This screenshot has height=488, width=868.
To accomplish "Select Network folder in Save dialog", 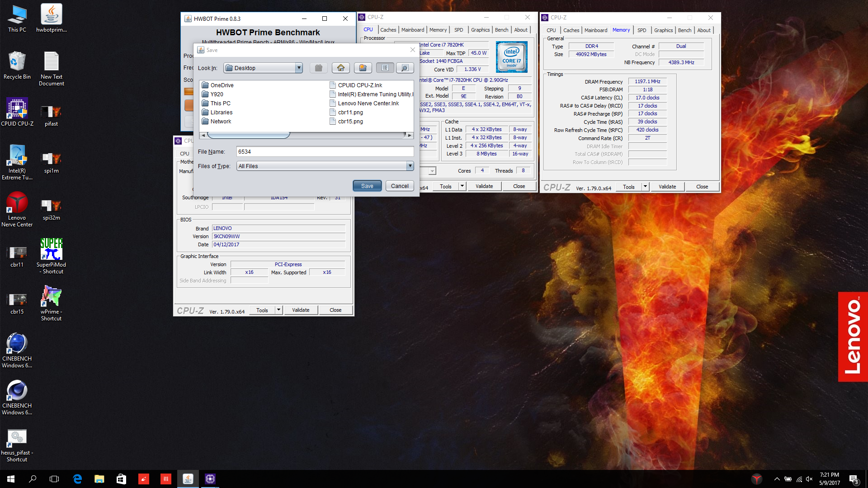I will (x=217, y=121).
